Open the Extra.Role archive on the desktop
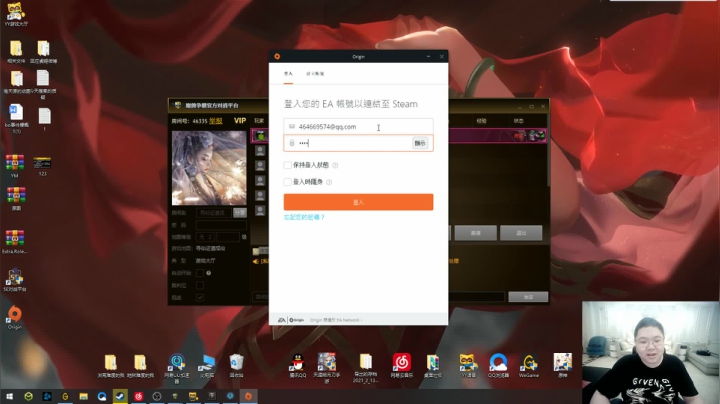This screenshot has width=720, height=404. pos(15,242)
